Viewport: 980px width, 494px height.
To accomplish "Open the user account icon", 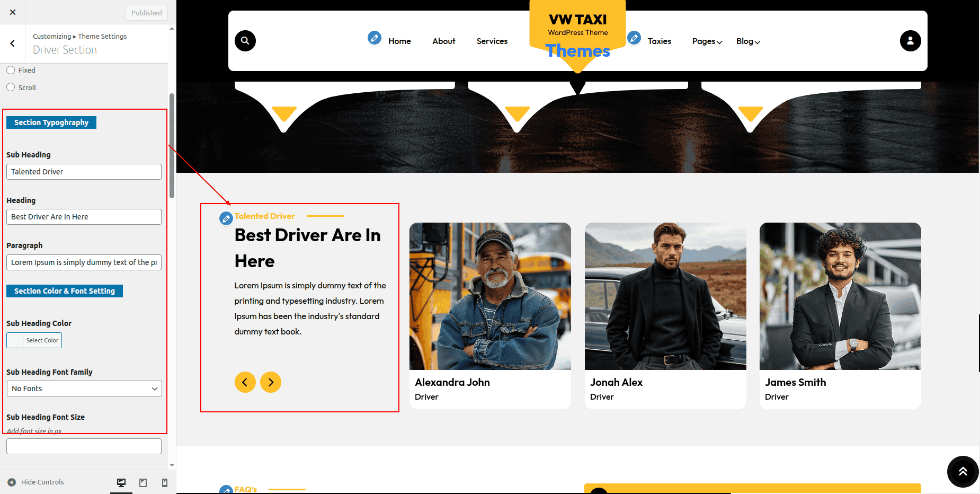I will (x=910, y=41).
